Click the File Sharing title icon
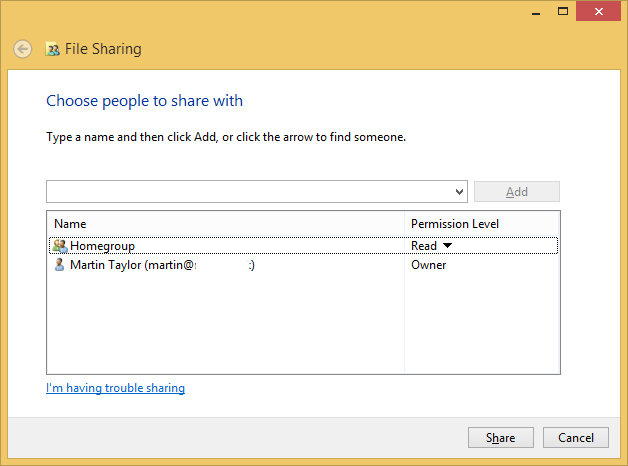628x466 pixels. [53, 49]
